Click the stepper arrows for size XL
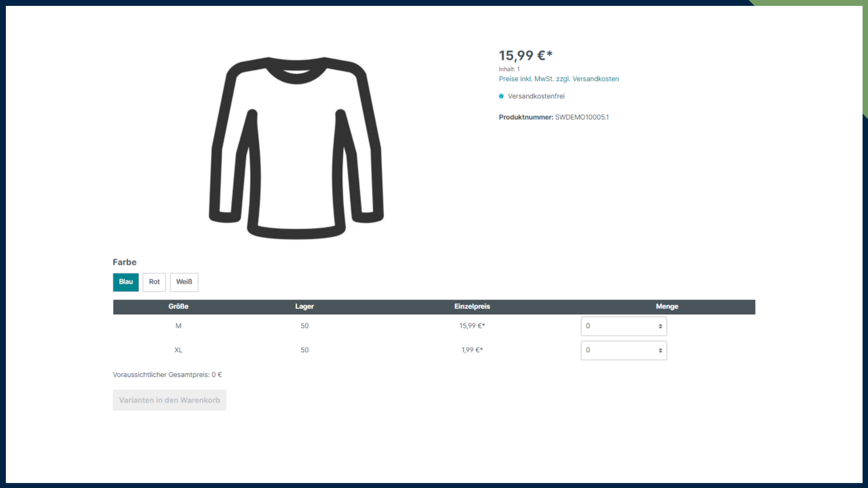 click(x=660, y=351)
